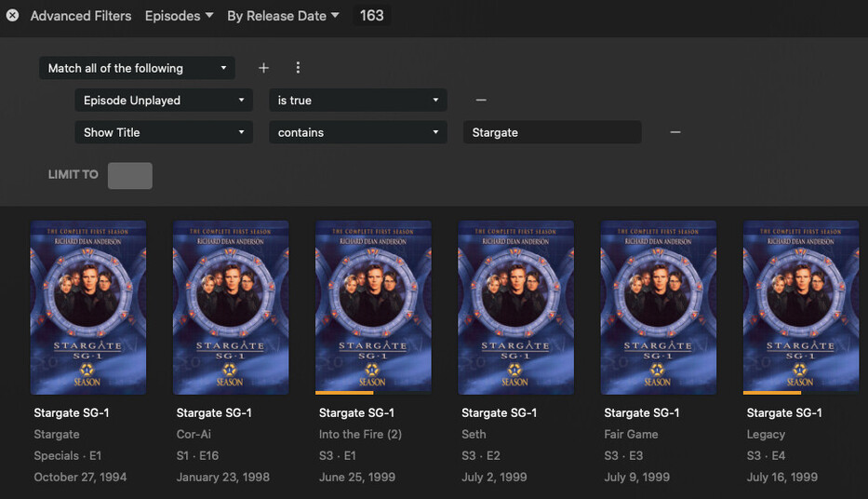Click the 'July 2, 1999' date
The image size is (868, 499).
[494, 477]
